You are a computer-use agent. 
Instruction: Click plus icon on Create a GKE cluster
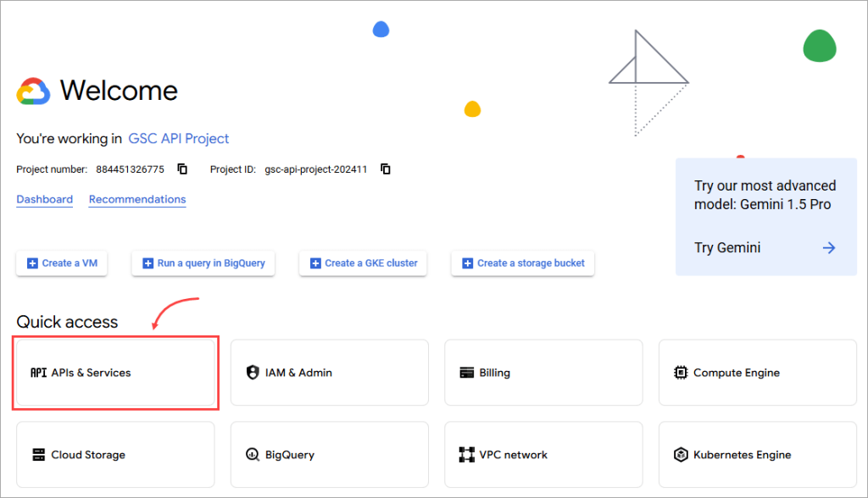click(x=315, y=263)
